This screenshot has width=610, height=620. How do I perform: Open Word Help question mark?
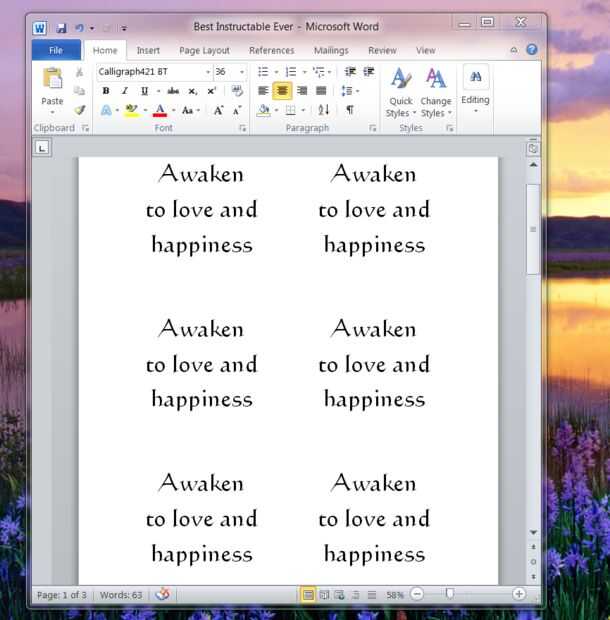coord(532,50)
